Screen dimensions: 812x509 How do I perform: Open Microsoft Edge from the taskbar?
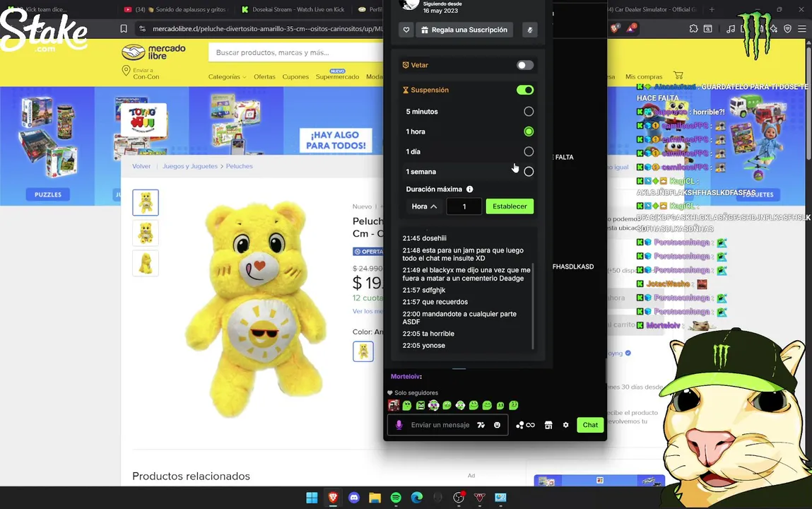417,498
